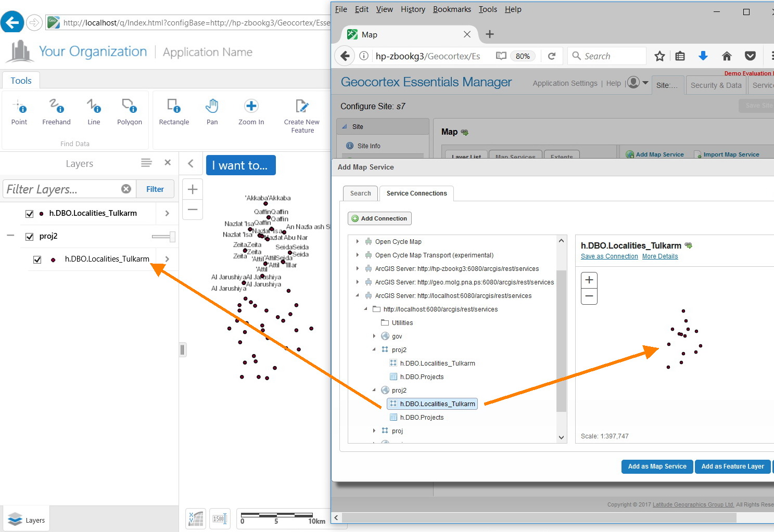The width and height of the screenshot is (774, 532).
Task: Open Firefox downloads arrow
Action: pos(703,56)
